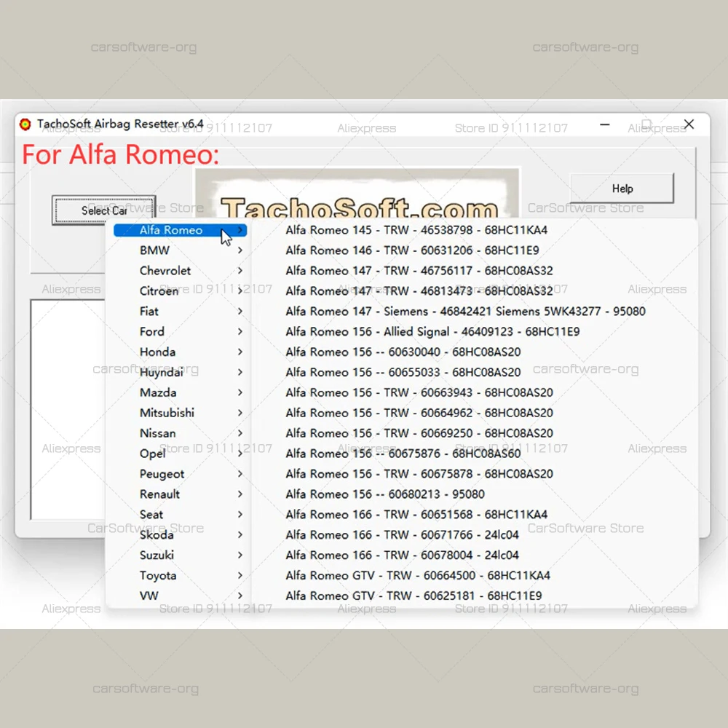Open the Help button

(622, 189)
